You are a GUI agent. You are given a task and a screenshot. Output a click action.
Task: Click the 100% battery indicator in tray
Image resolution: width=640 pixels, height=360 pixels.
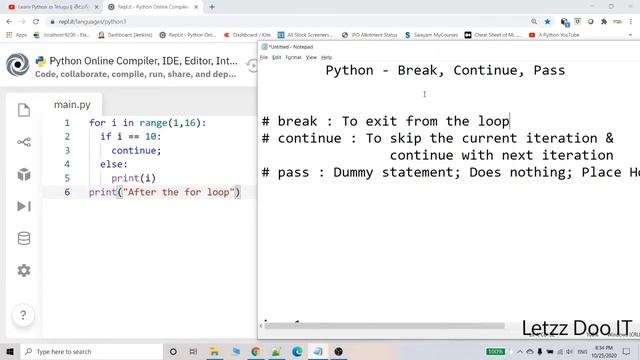tap(496, 351)
